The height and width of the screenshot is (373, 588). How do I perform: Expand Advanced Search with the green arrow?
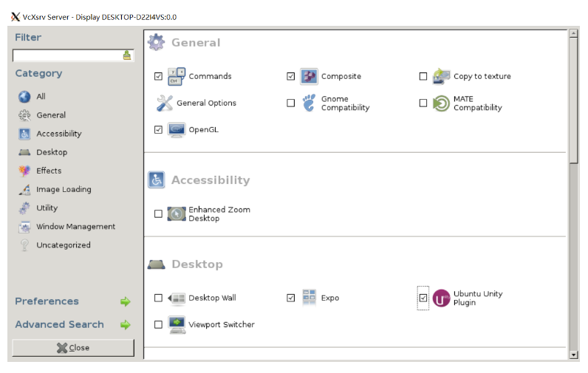(126, 325)
